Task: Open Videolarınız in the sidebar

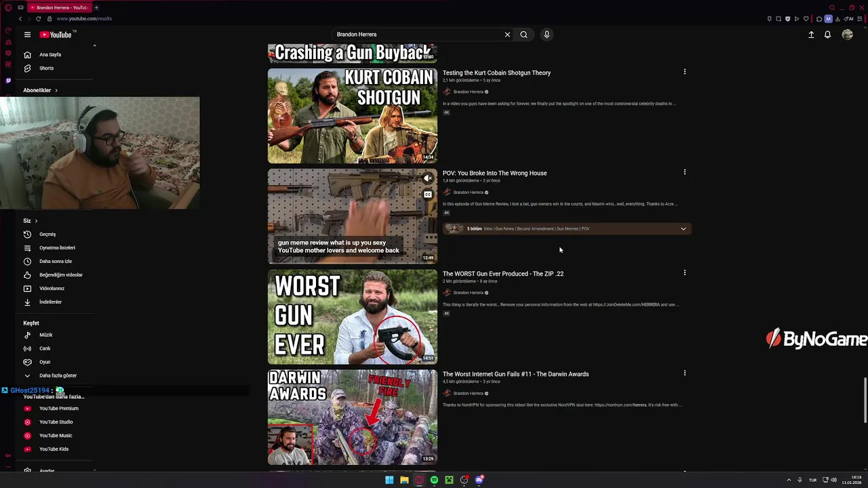Action: pyautogui.click(x=52, y=289)
